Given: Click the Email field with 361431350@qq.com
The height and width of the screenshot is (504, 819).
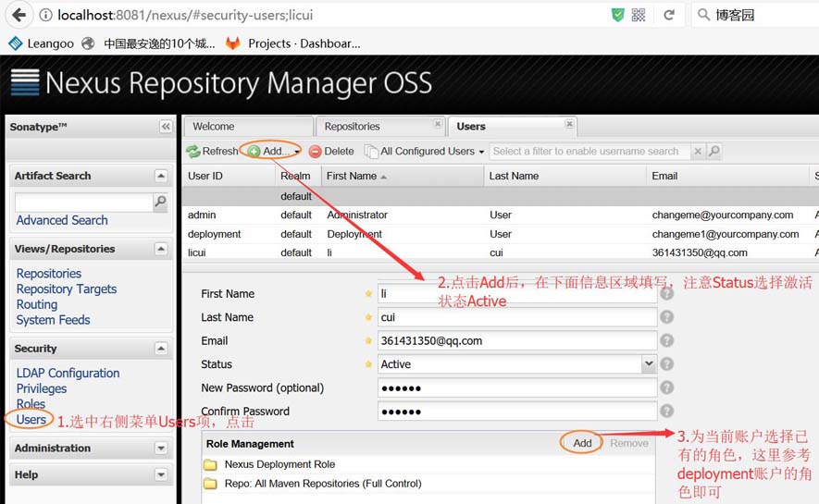Looking at the screenshot, I should (517, 340).
